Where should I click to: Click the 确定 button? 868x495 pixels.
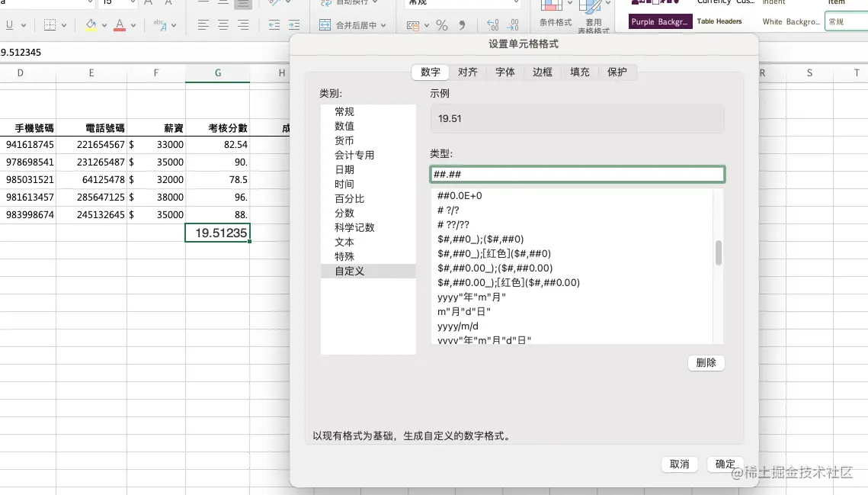pos(725,464)
